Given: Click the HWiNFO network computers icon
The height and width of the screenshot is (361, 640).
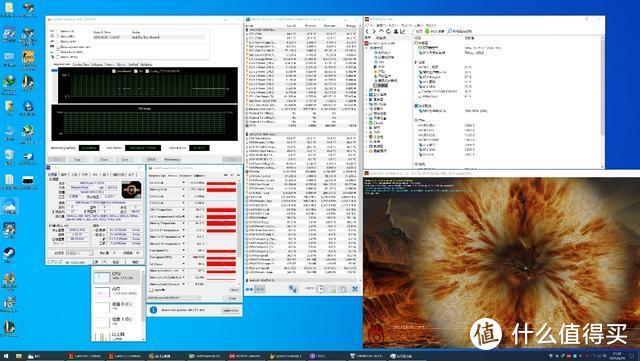Looking at the screenshot, I should pyautogui.click(x=293, y=289).
